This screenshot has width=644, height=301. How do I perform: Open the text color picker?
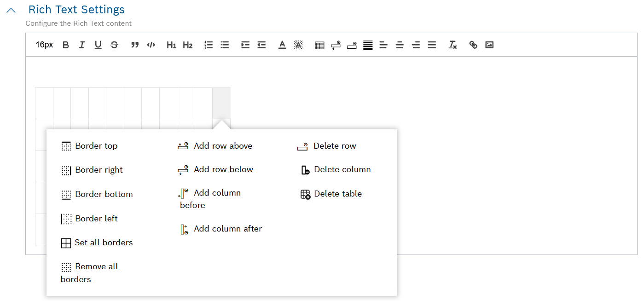point(282,45)
